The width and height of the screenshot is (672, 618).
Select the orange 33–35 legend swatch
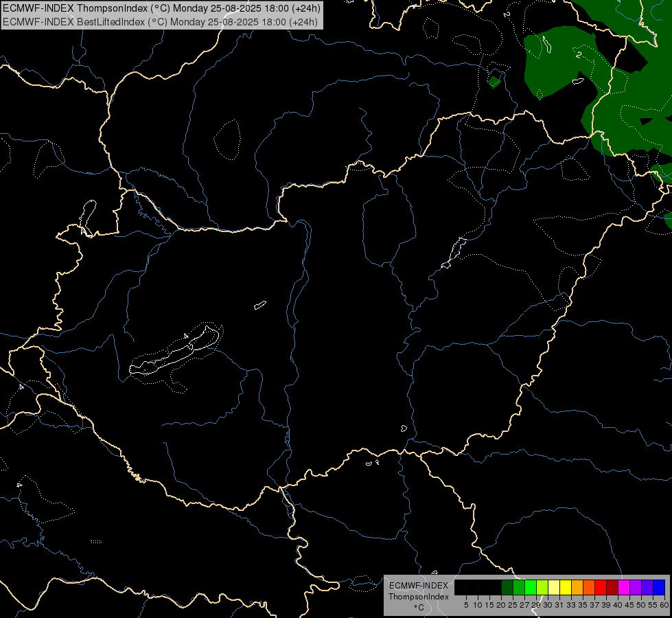pyautogui.click(x=577, y=588)
